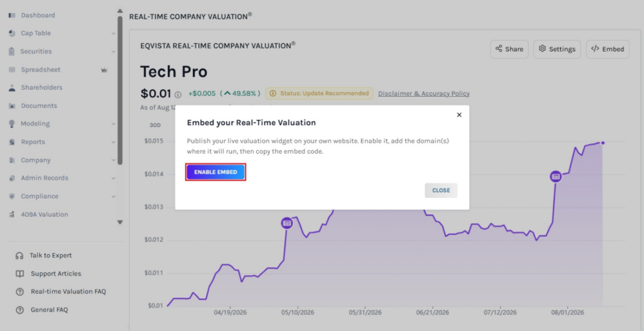Click the Tech Pro company name
This screenshot has height=331, width=644.
pos(174,72)
